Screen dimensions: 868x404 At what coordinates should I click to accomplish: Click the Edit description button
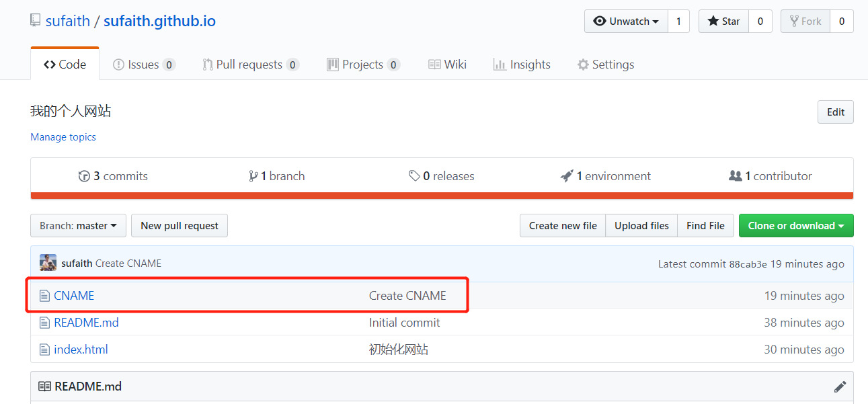[x=836, y=112]
